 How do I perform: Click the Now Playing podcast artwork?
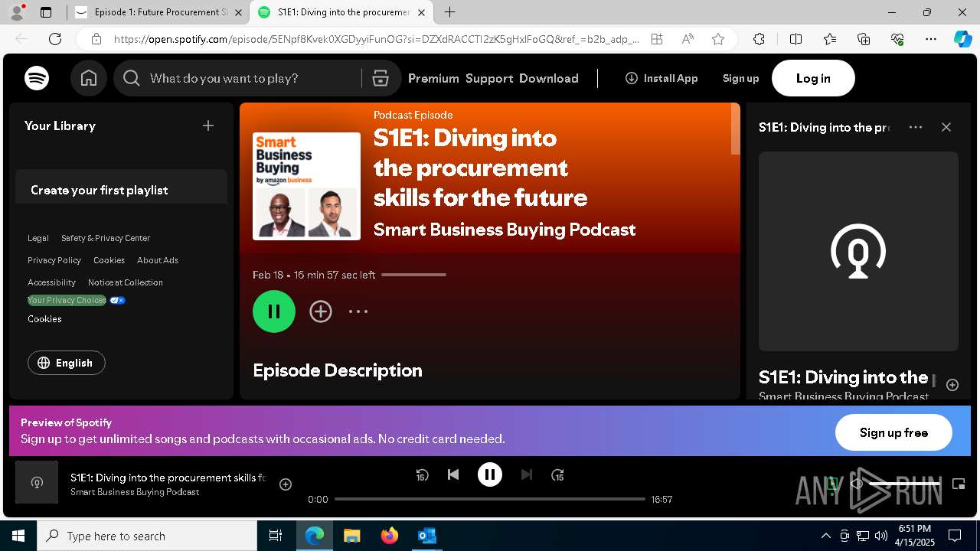(x=858, y=251)
